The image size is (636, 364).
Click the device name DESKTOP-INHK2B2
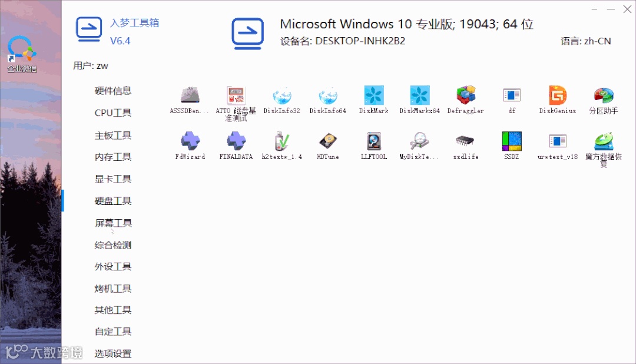[360, 41]
